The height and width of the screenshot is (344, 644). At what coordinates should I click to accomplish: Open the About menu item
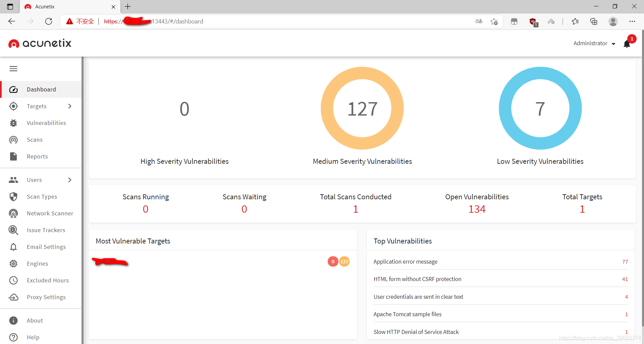point(41,321)
